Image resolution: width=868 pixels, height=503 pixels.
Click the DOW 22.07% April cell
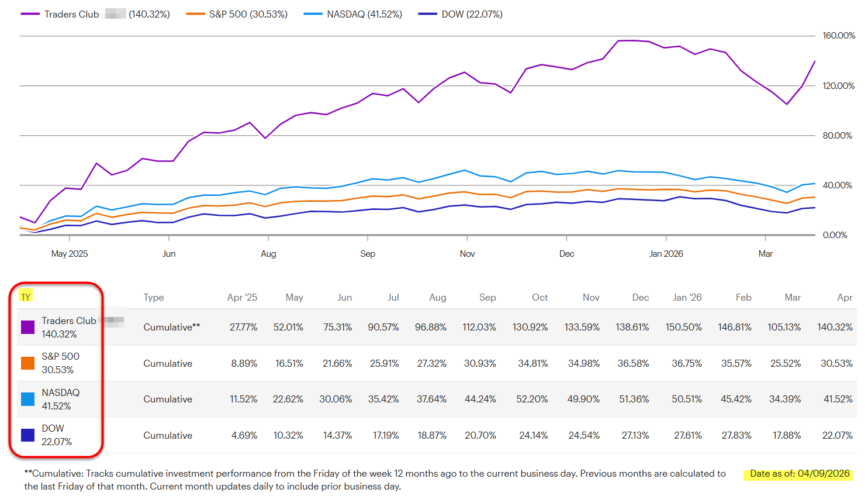click(837, 435)
